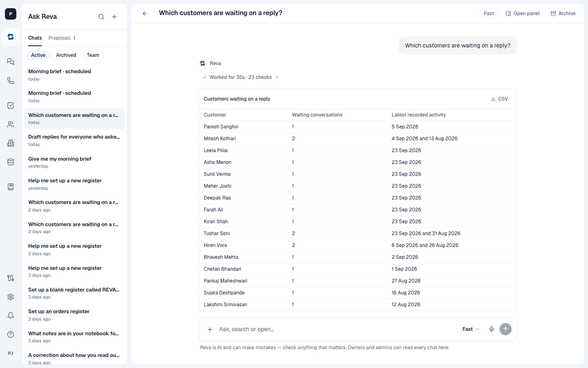588x368 pixels.
Task: Click the search icon in Ask Reva
Action: [x=101, y=17]
